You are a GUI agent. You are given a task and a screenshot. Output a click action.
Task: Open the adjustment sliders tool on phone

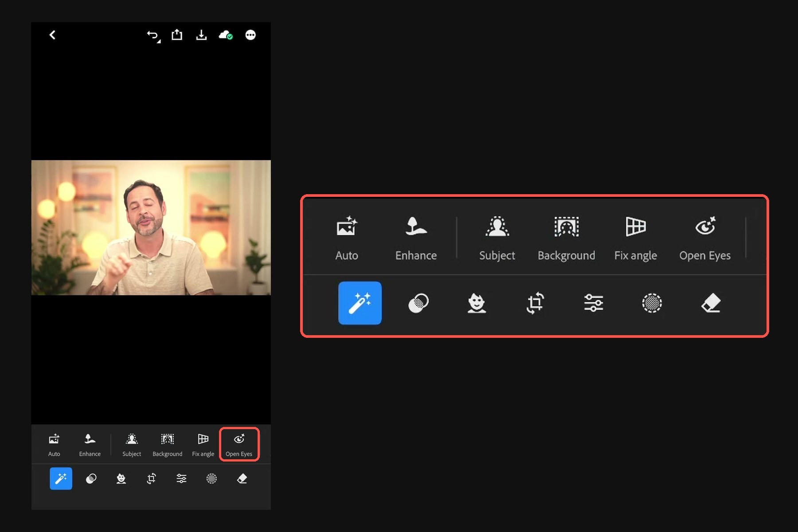[x=181, y=479]
